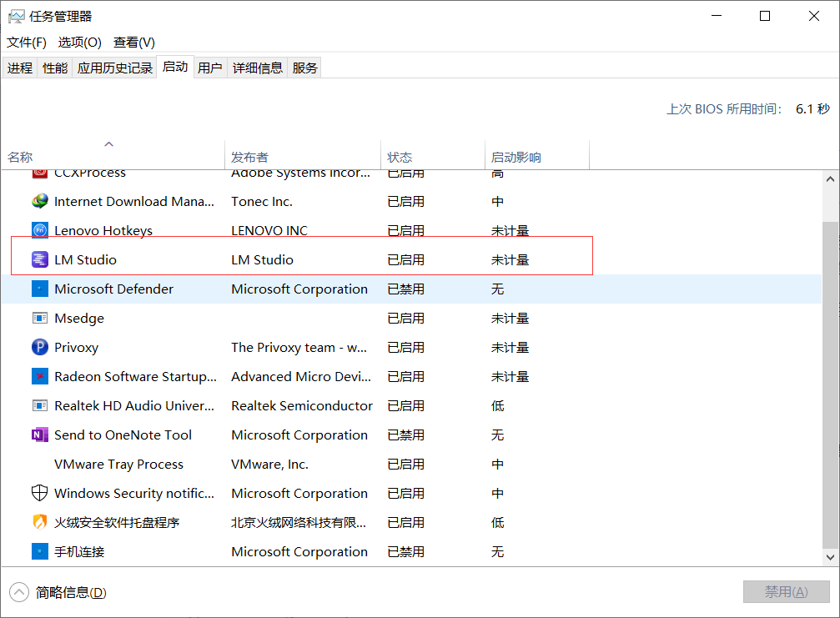Collapse to 简略信息(D) view
The height and width of the screenshot is (618, 840).
tap(58, 592)
